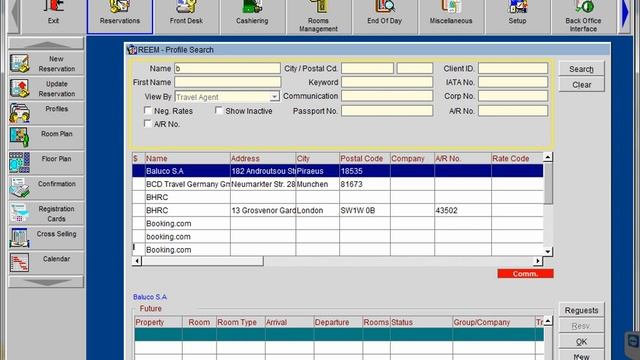Start a New Reservation from sidebar
Screen dimensions: 640x360
[46, 64]
